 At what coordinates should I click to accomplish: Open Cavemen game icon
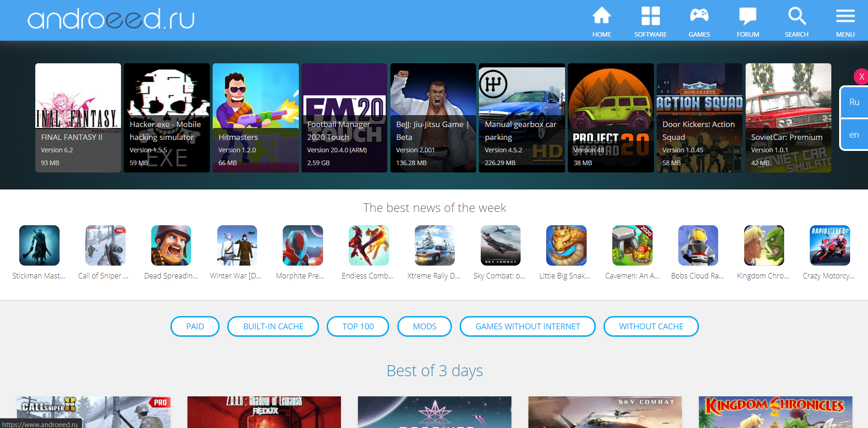pyautogui.click(x=632, y=245)
